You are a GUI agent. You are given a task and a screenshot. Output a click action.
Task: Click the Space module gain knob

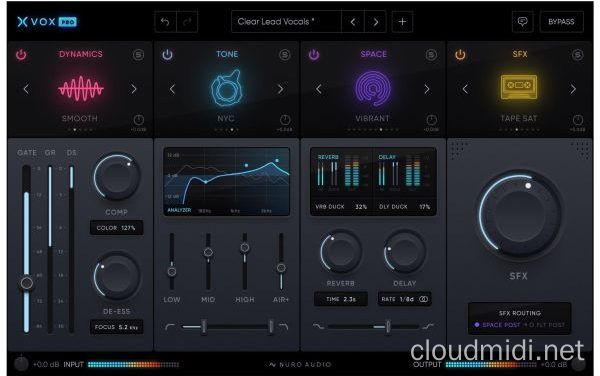[431, 120]
